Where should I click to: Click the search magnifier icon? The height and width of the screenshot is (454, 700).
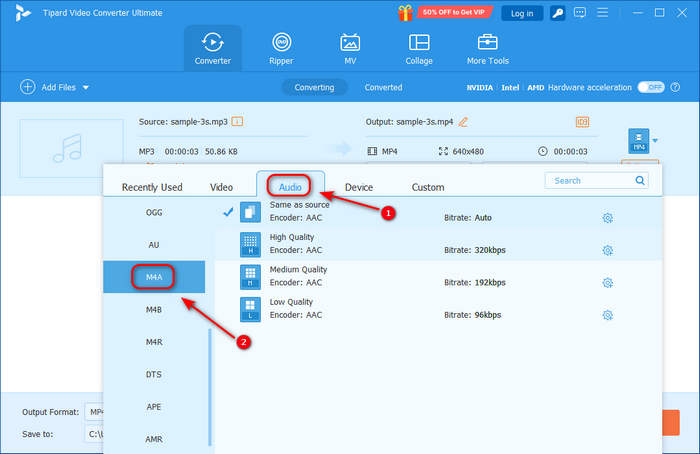coord(640,180)
